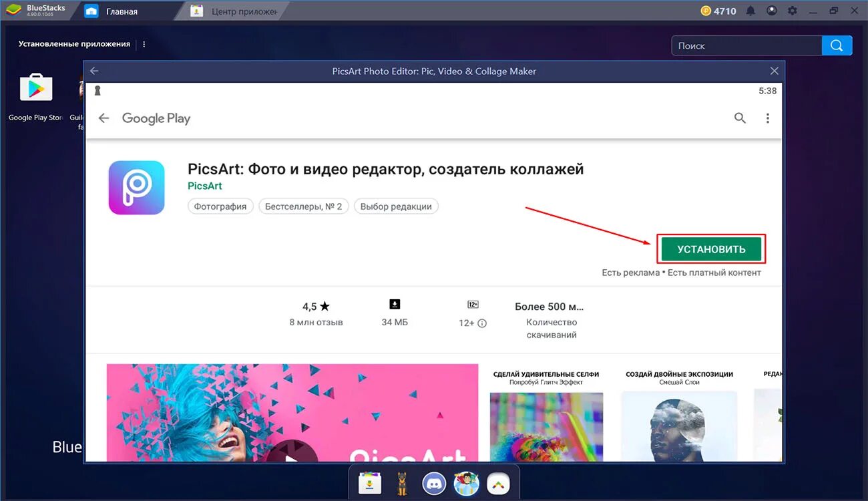
Task: Click the 4,5 star rating
Action: click(x=316, y=307)
